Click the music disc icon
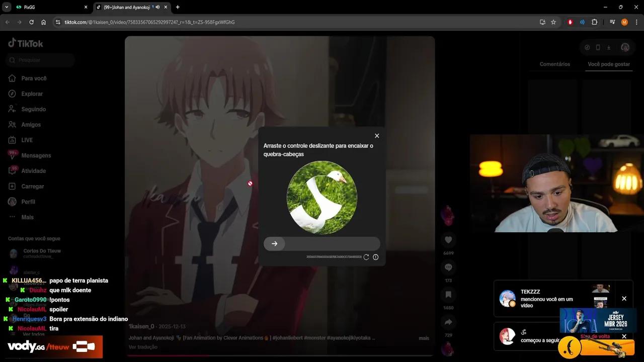644x362 pixels. [x=447, y=349]
